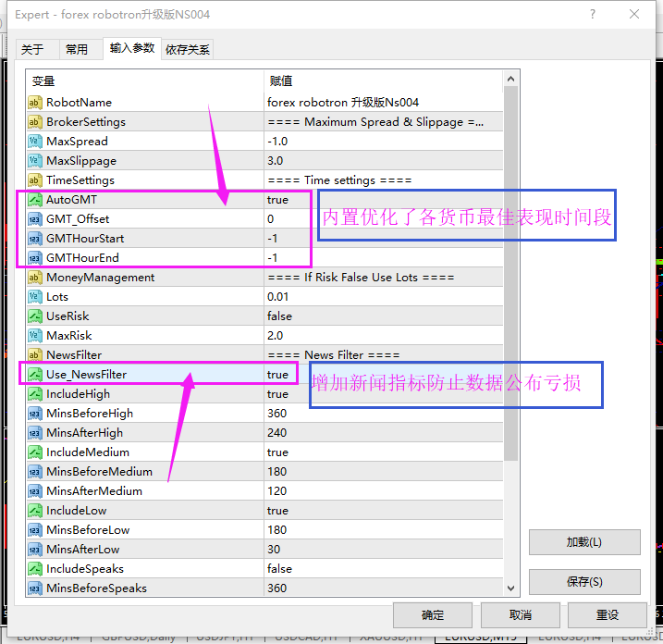
Task: Click the scrollbar up arrow
Action: (510, 80)
